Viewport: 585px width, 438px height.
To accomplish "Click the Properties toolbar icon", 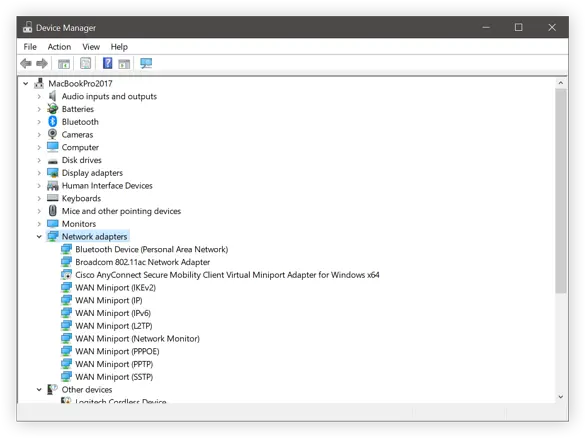I will [85, 63].
